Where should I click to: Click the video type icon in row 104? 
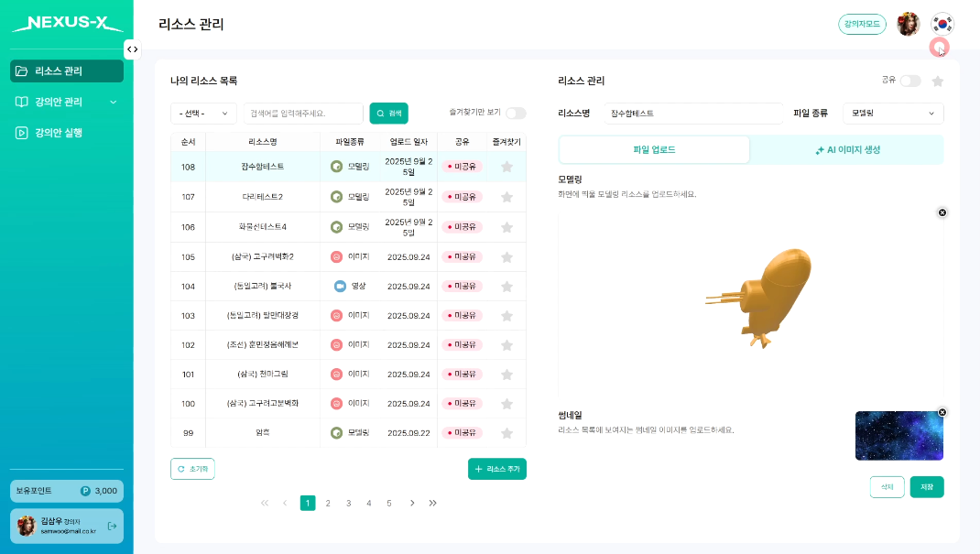point(340,286)
